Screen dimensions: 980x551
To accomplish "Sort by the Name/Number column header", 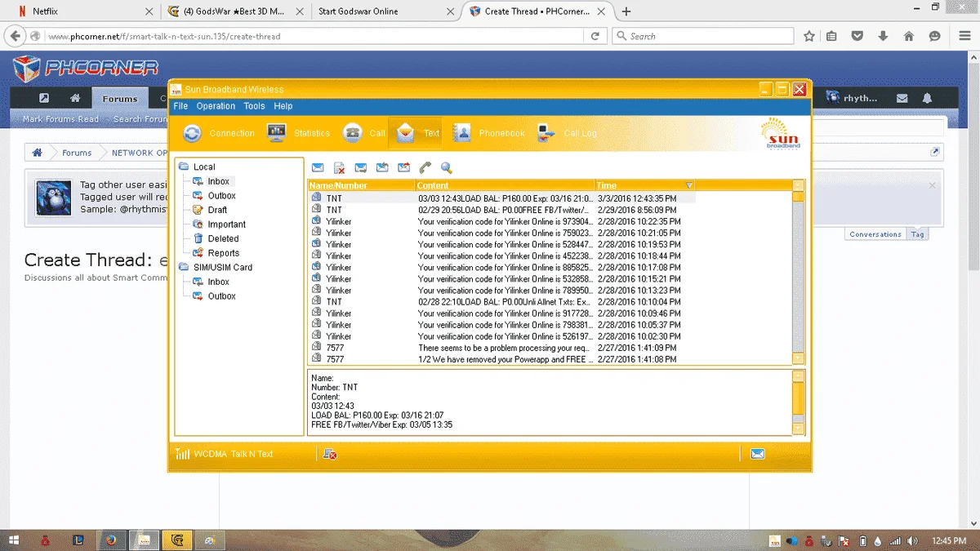I will (x=362, y=185).
